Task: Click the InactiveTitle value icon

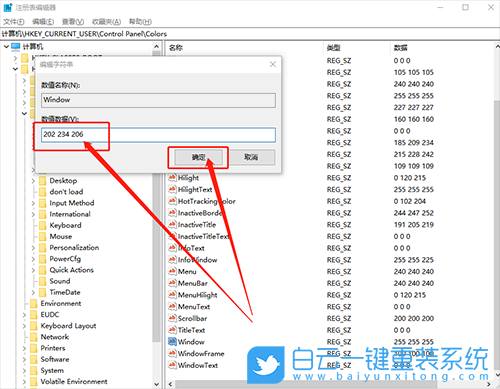Action: [172, 224]
